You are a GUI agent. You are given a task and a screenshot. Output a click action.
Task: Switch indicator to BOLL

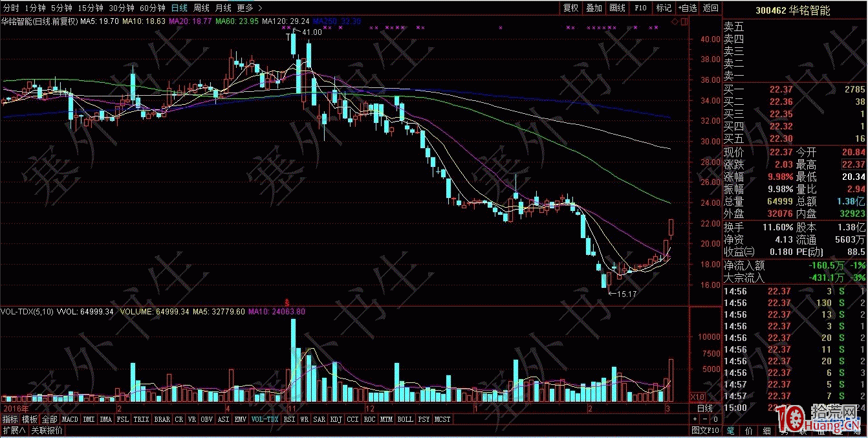(406, 419)
